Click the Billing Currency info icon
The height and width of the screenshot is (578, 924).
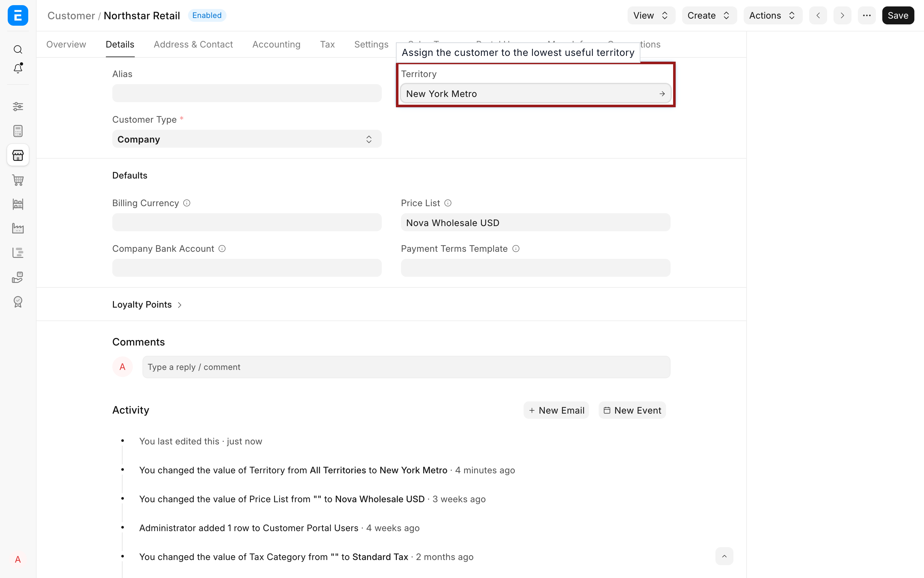(187, 203)
